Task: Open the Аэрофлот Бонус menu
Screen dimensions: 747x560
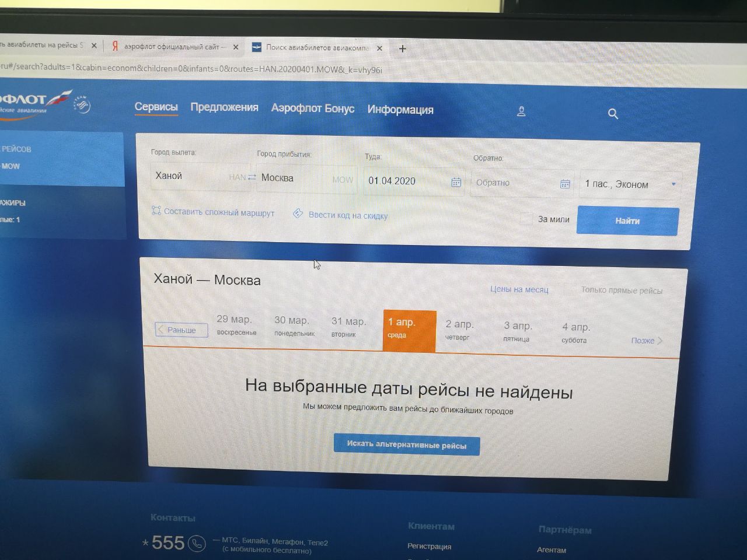Action: point(313,108)
